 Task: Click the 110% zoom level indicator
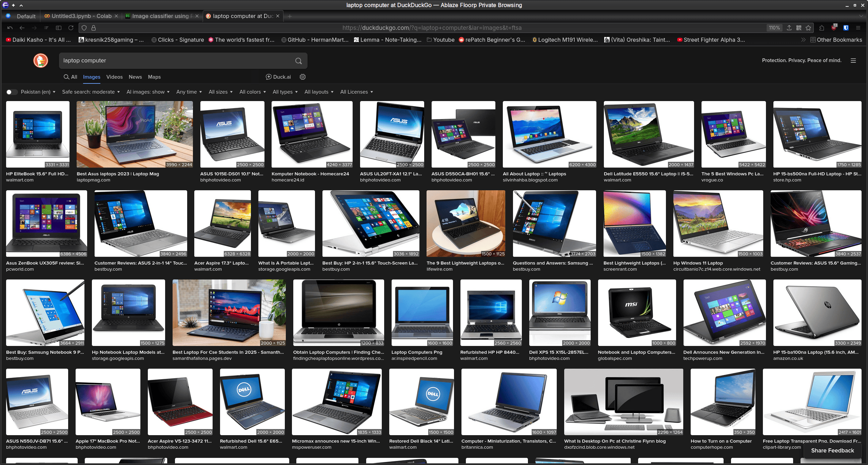click(774, 28)
